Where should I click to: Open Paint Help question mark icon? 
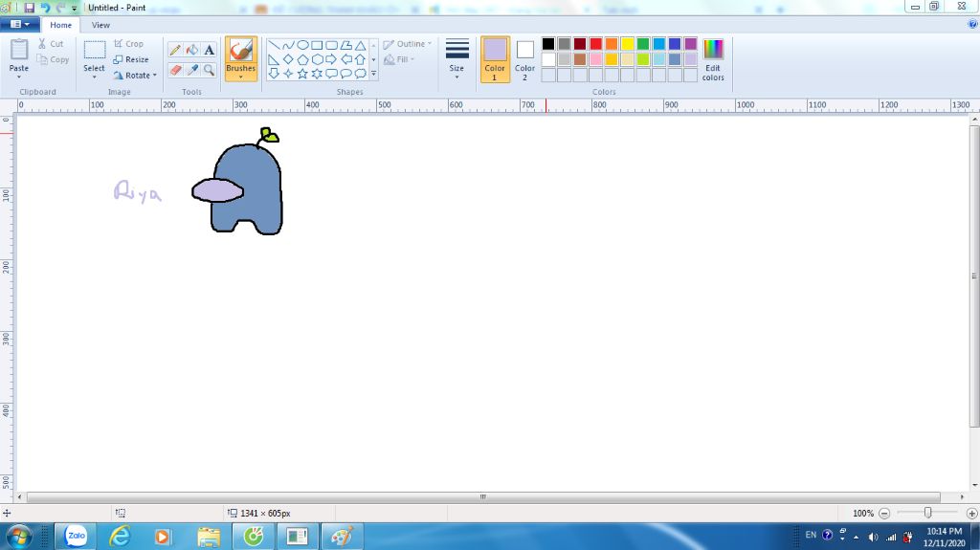coord(972,24)
